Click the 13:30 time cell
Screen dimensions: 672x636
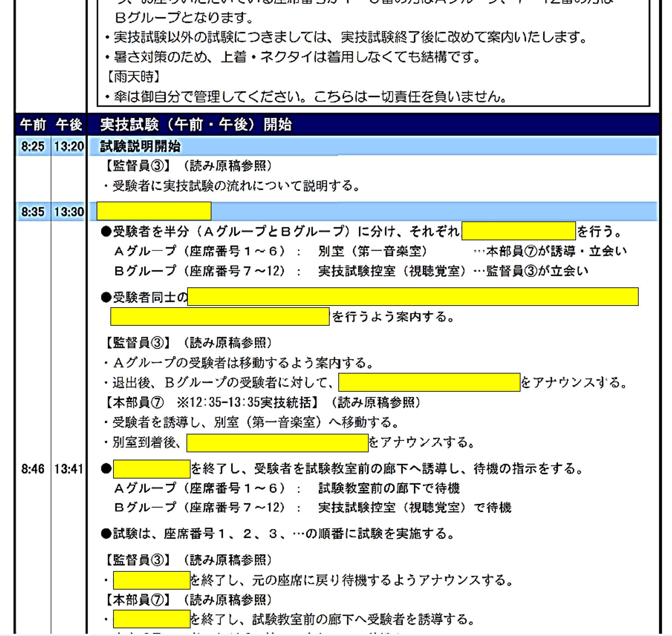pos(69,212)
